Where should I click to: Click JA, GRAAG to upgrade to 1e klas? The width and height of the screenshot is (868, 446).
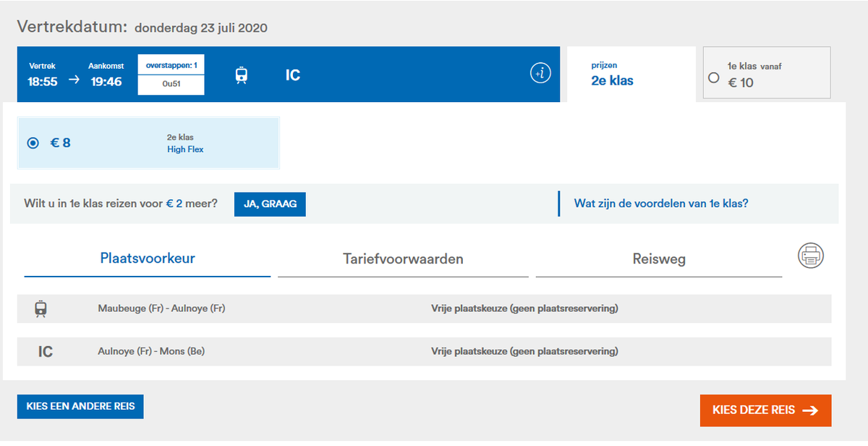pyautogui.click(x=269, y=204)
